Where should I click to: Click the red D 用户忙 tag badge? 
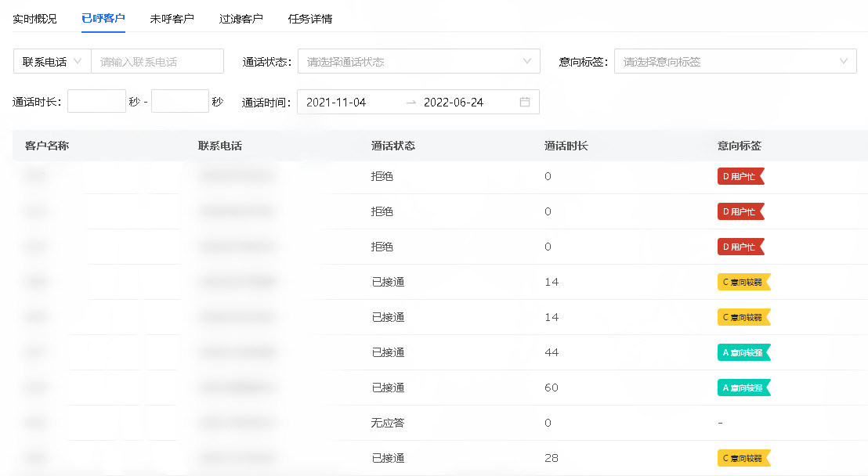click(x=740, y=176)
